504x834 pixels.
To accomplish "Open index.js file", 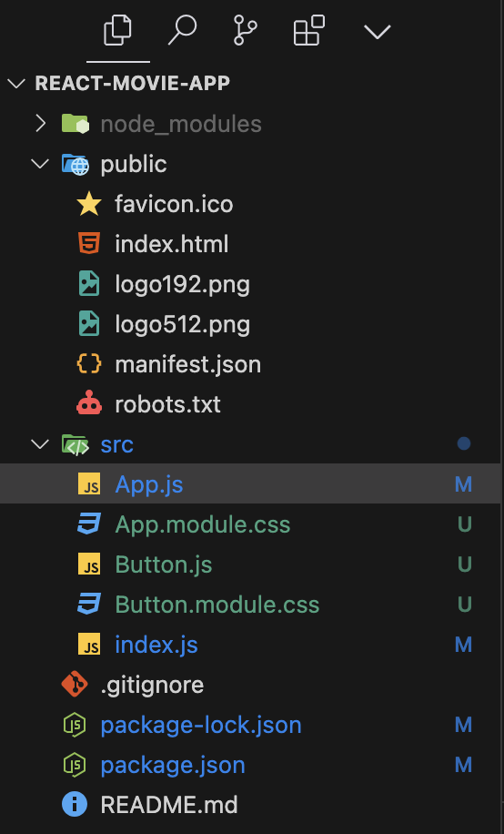I will tap(156, 646).
